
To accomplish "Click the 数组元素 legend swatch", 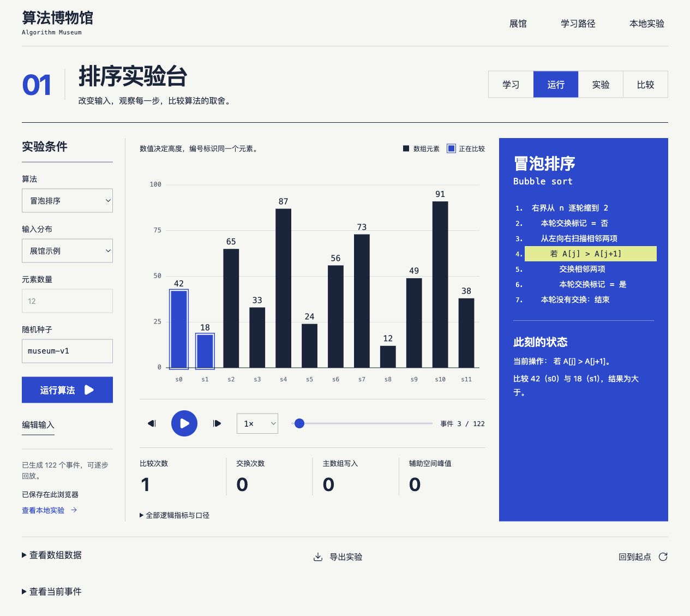I will pos(406,148).
